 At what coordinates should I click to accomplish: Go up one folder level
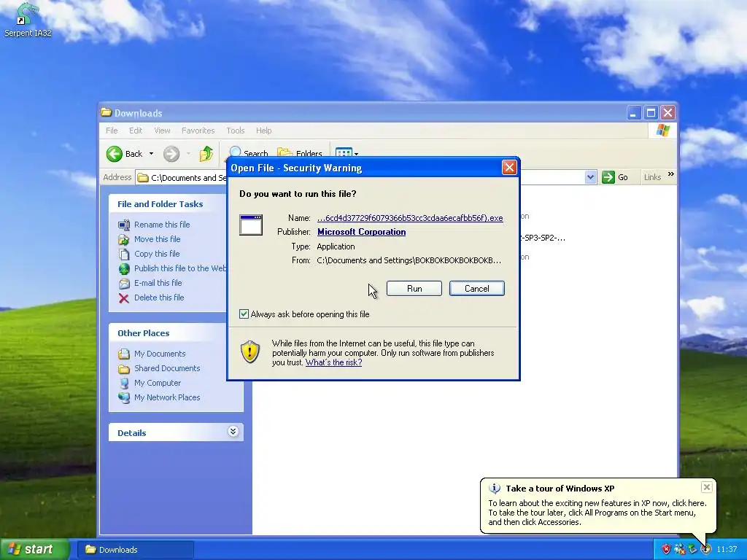coord(206,154)
